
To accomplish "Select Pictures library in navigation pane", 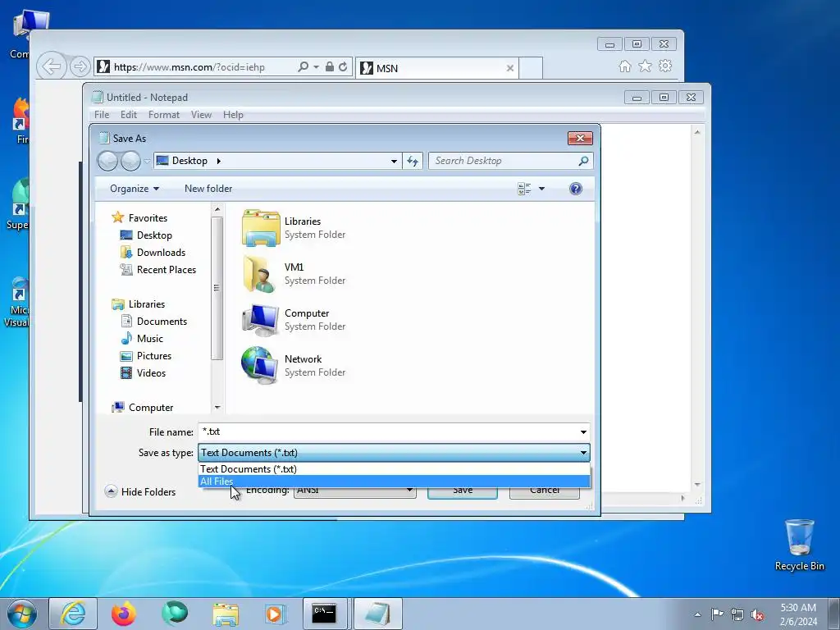I will [x=146, y=356].
